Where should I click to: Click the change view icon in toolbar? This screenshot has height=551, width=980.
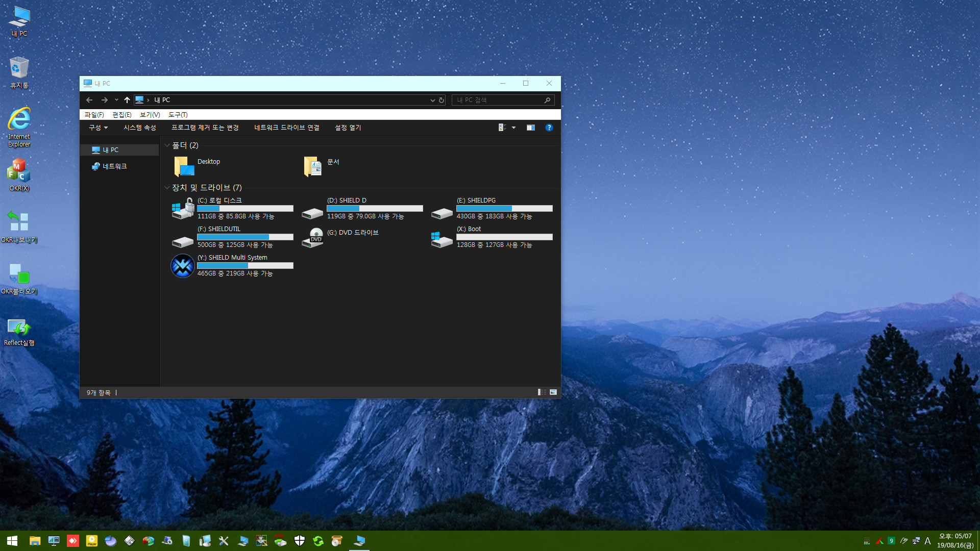[x=502, y=128]
